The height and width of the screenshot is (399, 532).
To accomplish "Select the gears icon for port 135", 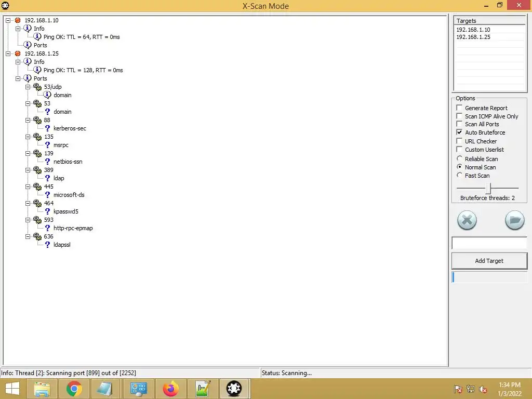I will [37, 137].
